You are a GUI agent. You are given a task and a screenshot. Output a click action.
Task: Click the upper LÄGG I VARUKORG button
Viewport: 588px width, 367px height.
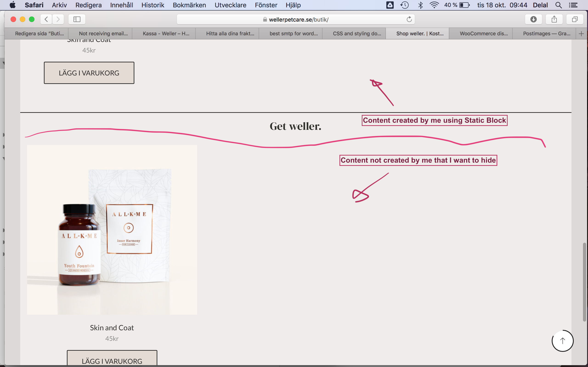pyautogui.click(x=89, y=73)
